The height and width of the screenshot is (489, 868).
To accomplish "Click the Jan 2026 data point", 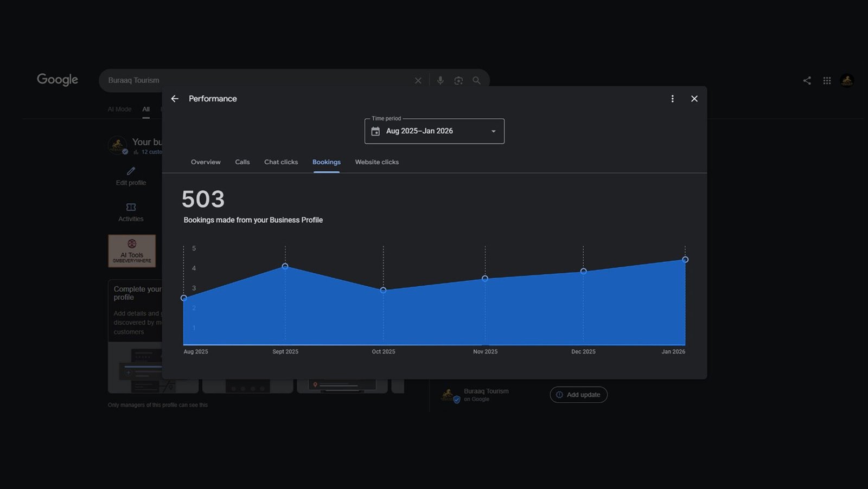I will point(685,260).
